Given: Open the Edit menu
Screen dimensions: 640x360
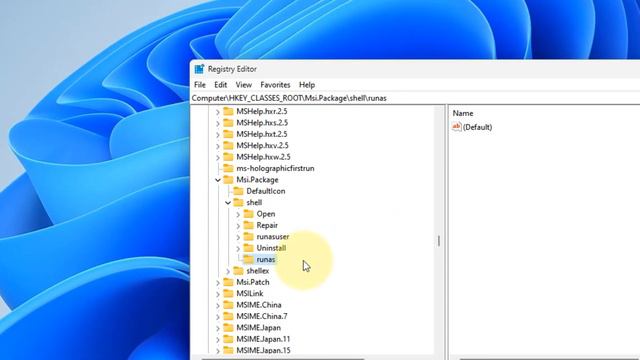Looking at the screenshot, I should (x=220, y=85).
